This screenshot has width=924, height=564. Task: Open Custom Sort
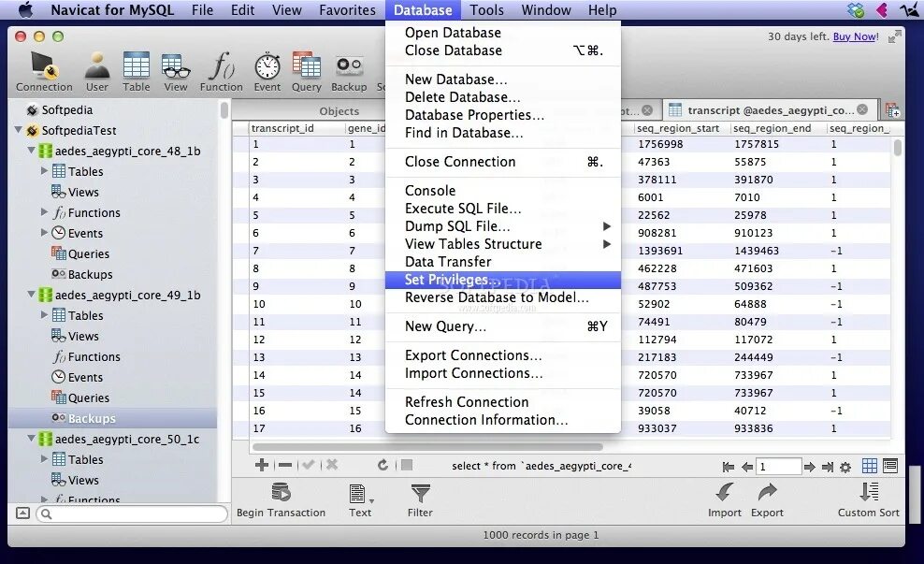(x=869, y=500)
